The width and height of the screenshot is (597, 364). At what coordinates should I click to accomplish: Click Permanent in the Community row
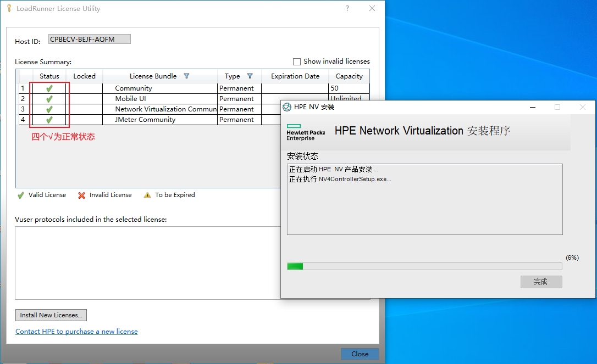click(236, 88)
